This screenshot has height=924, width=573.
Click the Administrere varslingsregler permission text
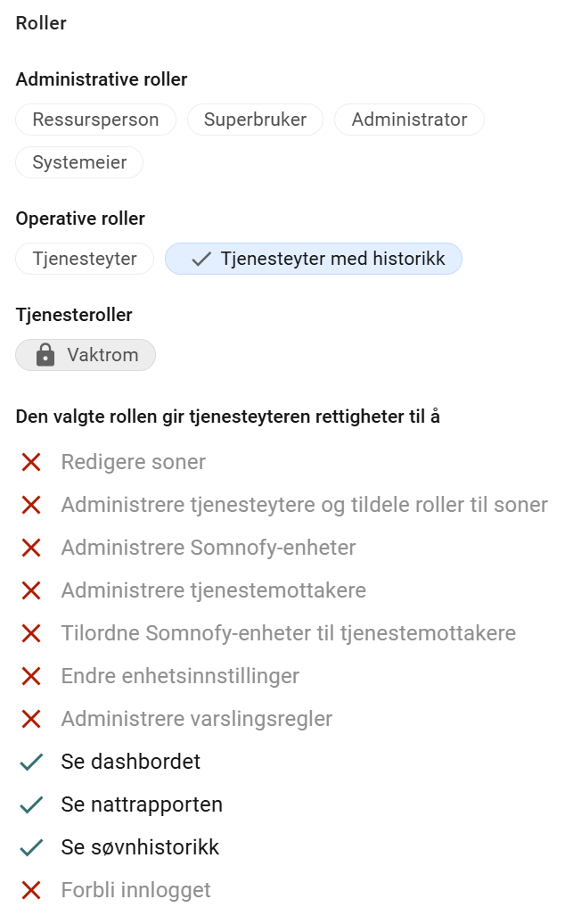click(197, 719)
